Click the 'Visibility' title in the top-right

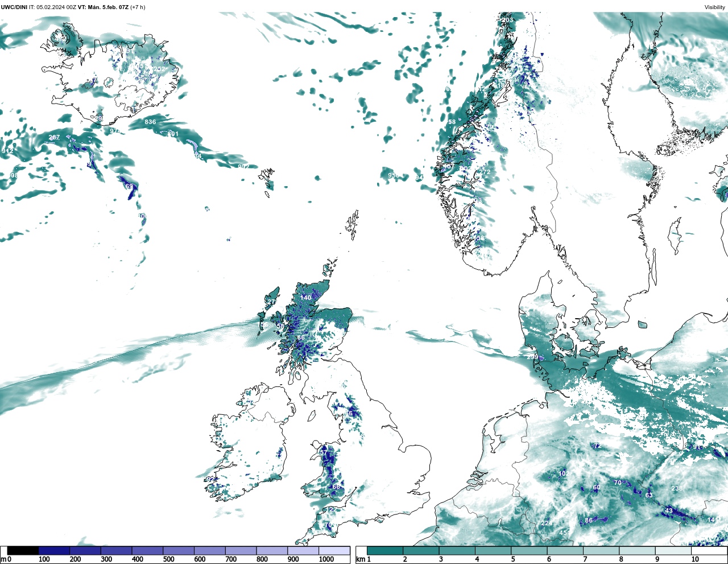pyautogui.click(x=715, y=7)
